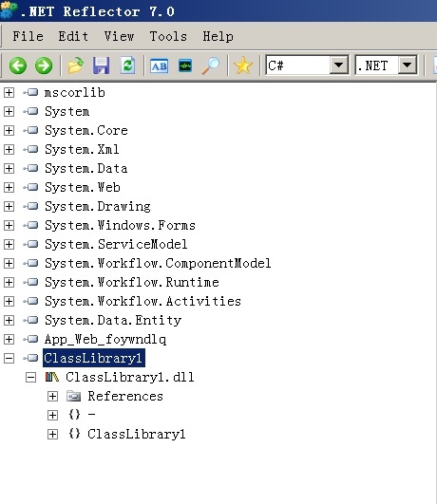Open an assembly with the folder icon
This screenshot has width=437, height=504.
(x=76, y=65)
